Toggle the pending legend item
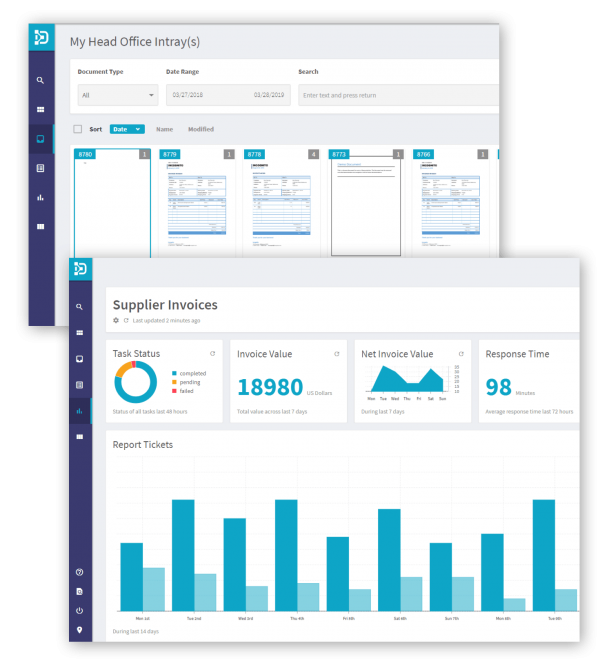Viewport: 600px width, 665px height. [x=188, y=382]
